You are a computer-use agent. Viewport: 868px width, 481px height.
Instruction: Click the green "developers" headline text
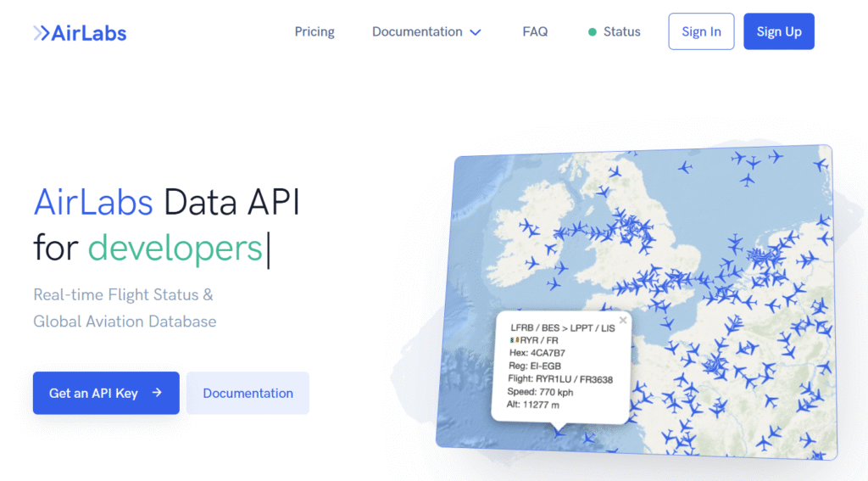(x=175, y=248)
